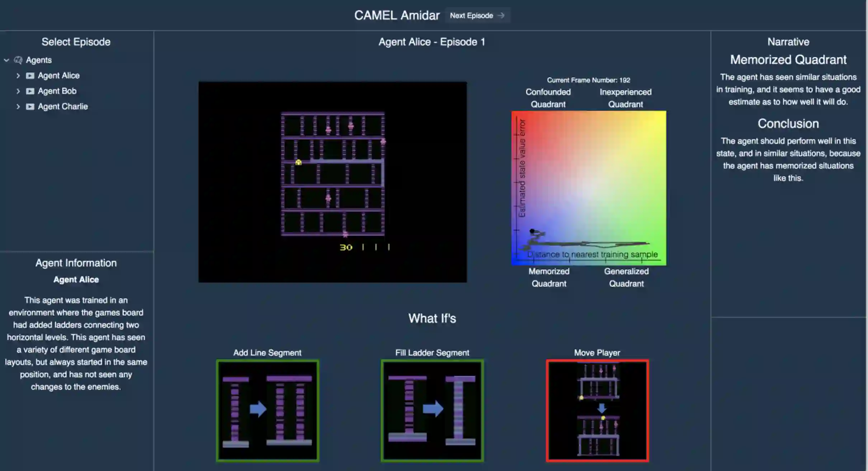Open the Add Line Segment what-if thumbnail
This screenshot has height=471, width=868.
[268, 410]
